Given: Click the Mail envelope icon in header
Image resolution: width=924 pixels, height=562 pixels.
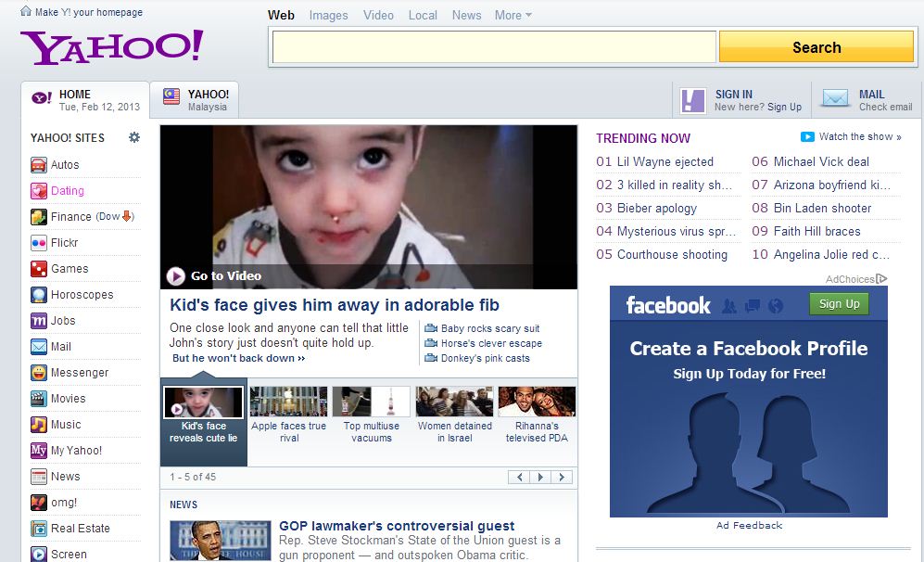Looking at the screenshot, I should pyautogui.click(x=835, y=98).
